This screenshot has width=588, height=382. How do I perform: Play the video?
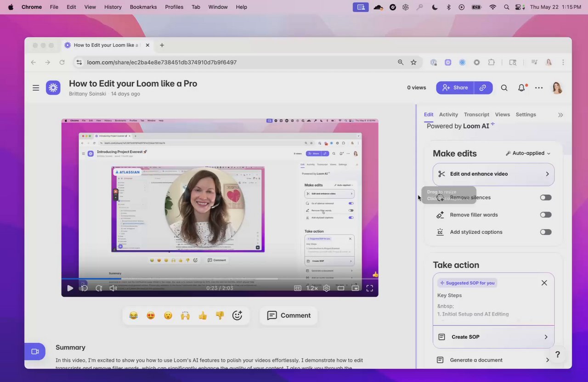[x=70, y=288]
